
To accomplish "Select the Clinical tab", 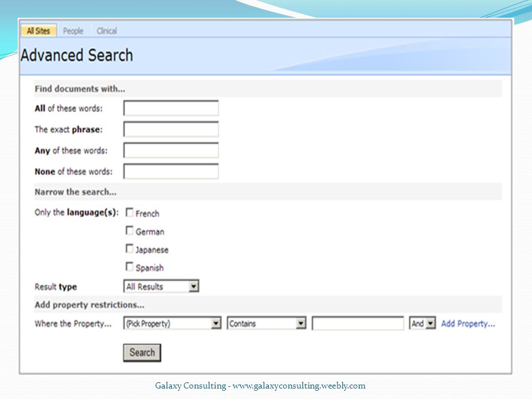I will 106,31.
